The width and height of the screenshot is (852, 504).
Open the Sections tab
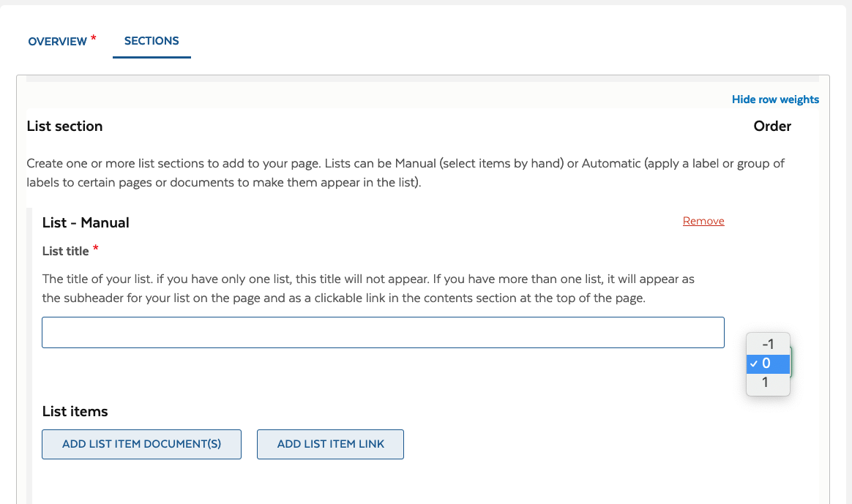pyautogui.click(x=152, y=41)
